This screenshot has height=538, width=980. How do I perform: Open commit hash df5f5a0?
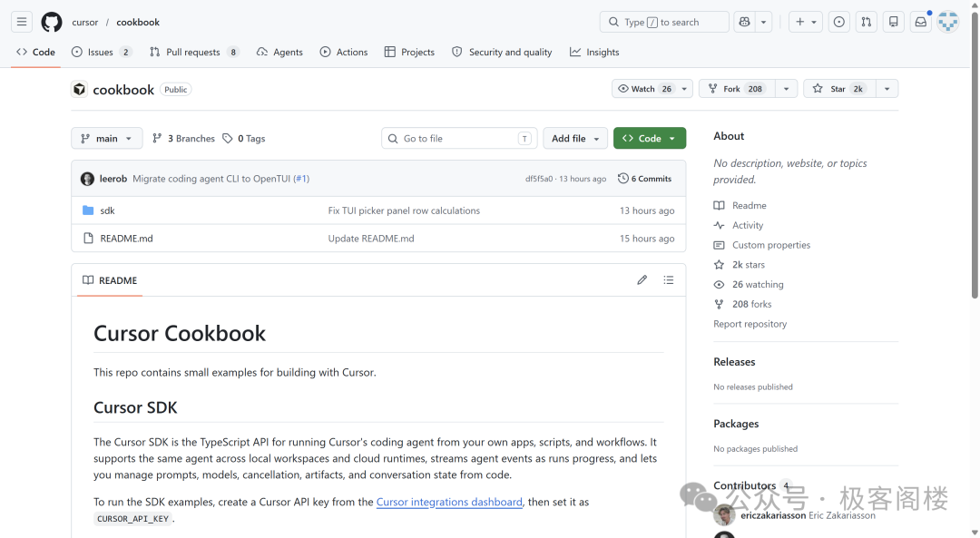pos(539,179)
